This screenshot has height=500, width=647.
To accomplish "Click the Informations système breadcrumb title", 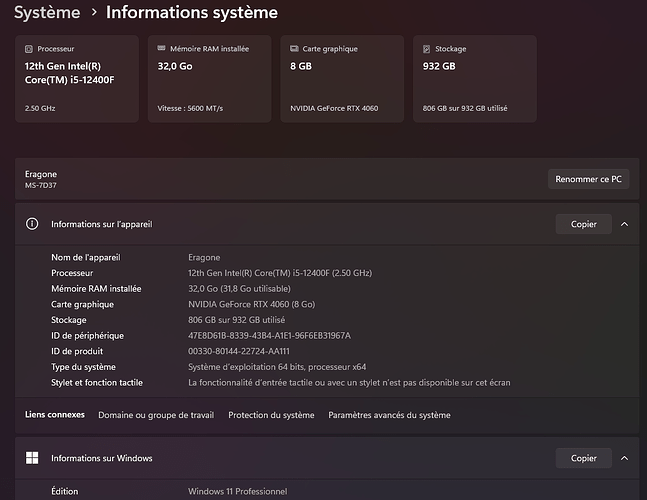I will pos(192,12).
